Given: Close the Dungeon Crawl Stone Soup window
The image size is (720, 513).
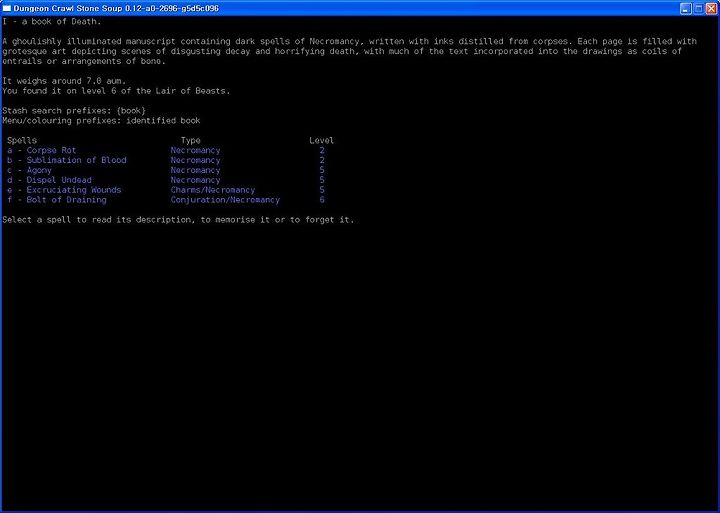Looking at the screenshot, I should pyautogui.click(x=711, y=8).
